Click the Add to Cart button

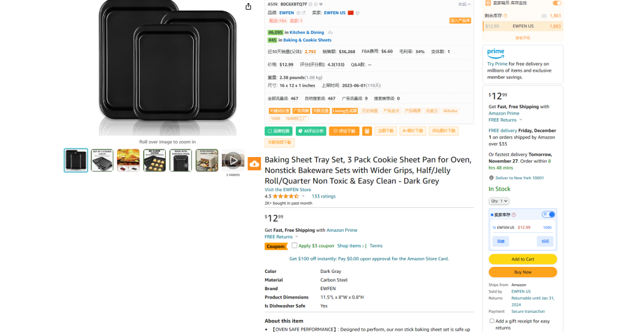click(x=522, y=259)
